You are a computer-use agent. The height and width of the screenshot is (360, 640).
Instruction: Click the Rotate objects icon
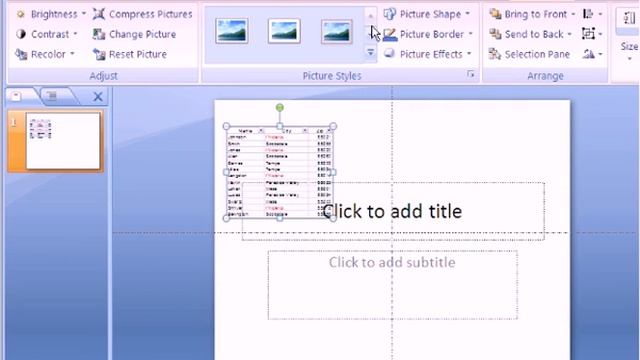(589, 54)
